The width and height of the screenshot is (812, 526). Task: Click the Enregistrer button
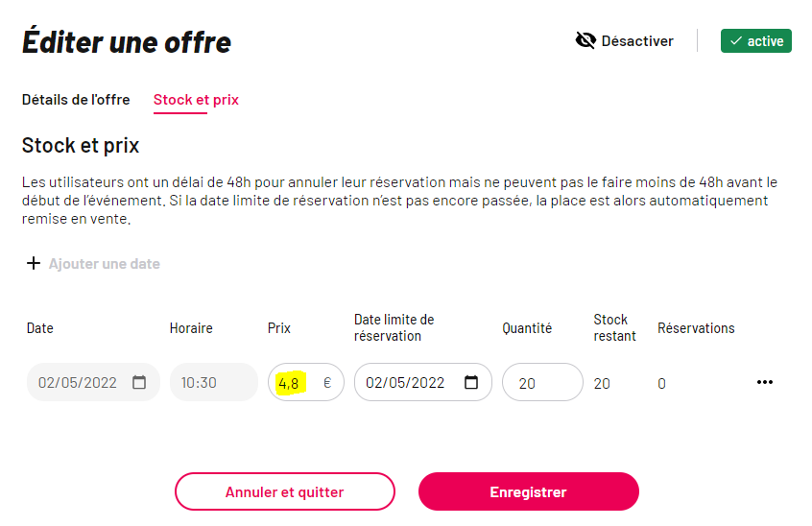pos(528,491)
